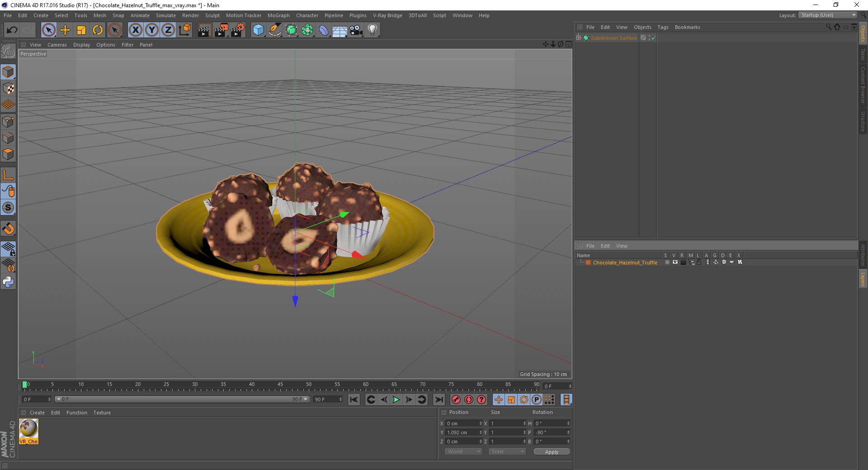Toggle the X axis lock
The image size is (868, 470).
[135, 30]
